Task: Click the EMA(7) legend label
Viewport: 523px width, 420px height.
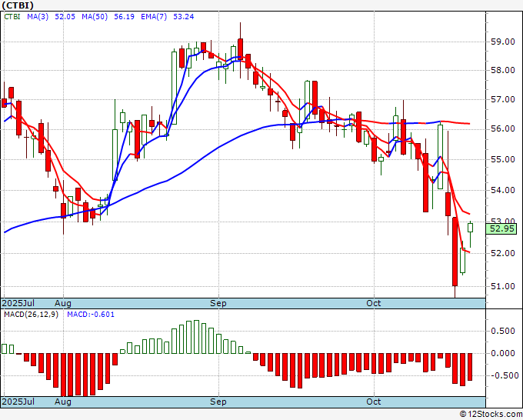Action: pyautogui.click(x=154, y=17)
